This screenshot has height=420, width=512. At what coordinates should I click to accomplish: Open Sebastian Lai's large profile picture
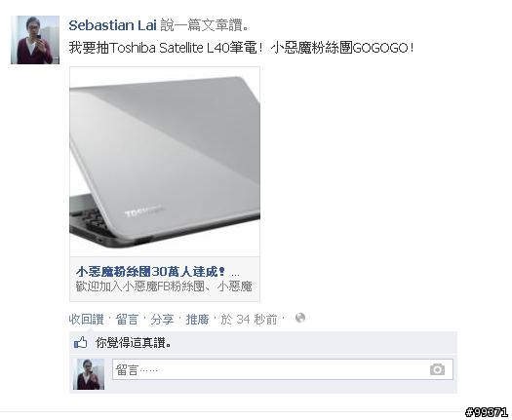[35, 40]
